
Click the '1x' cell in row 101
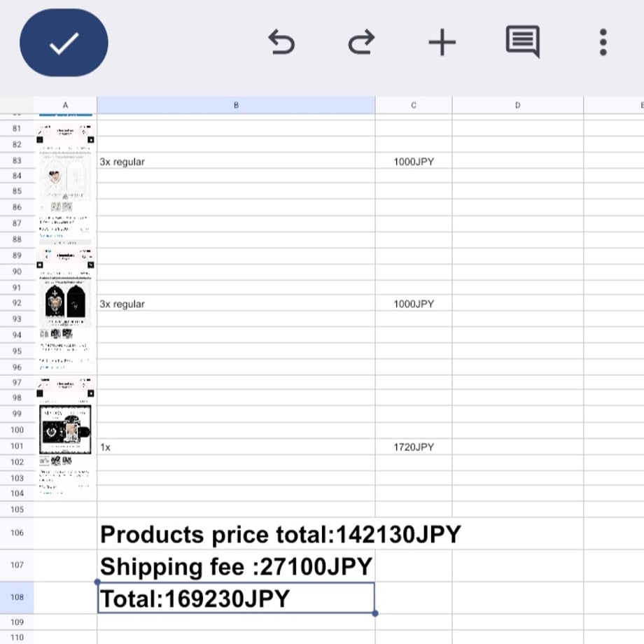(x=236, y=446)
